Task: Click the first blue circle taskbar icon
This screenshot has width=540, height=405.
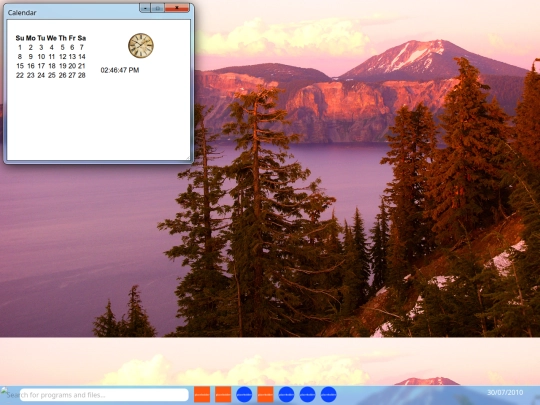Action: (x=244, y=394)
